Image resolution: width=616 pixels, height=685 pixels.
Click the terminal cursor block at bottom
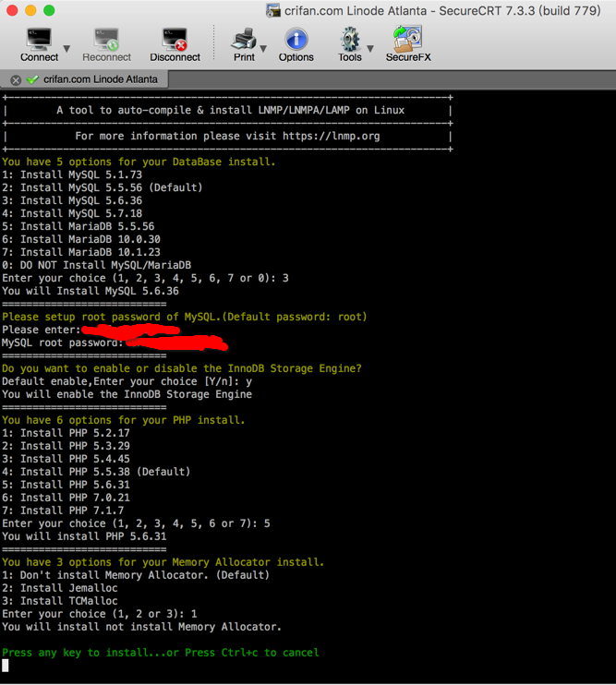6,666
